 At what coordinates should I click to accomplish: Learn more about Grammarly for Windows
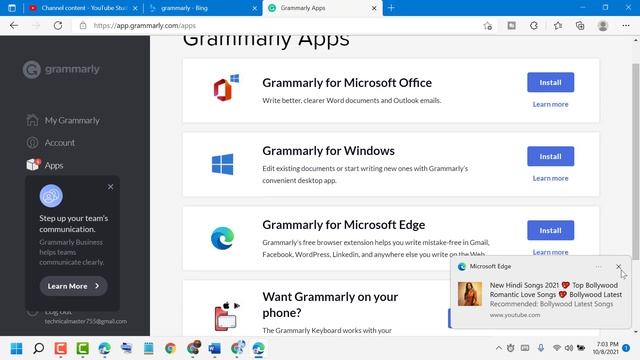coord(550,178)
